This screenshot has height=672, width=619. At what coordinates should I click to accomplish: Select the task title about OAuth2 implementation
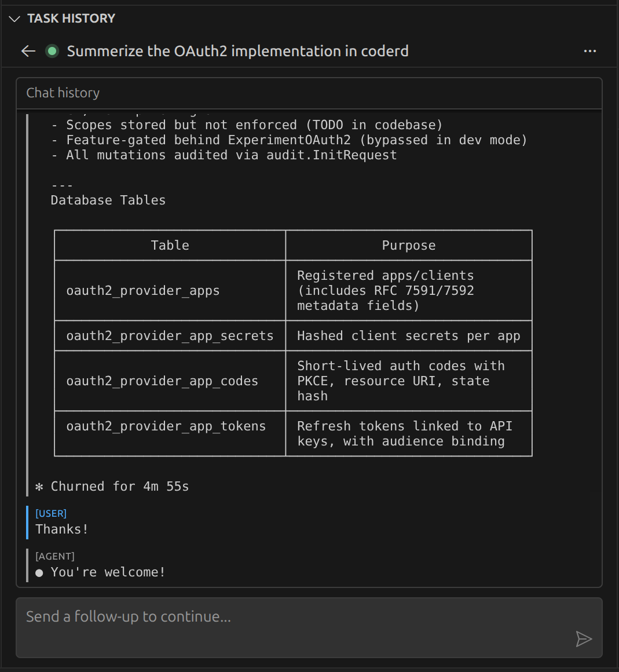coord(238,51)
